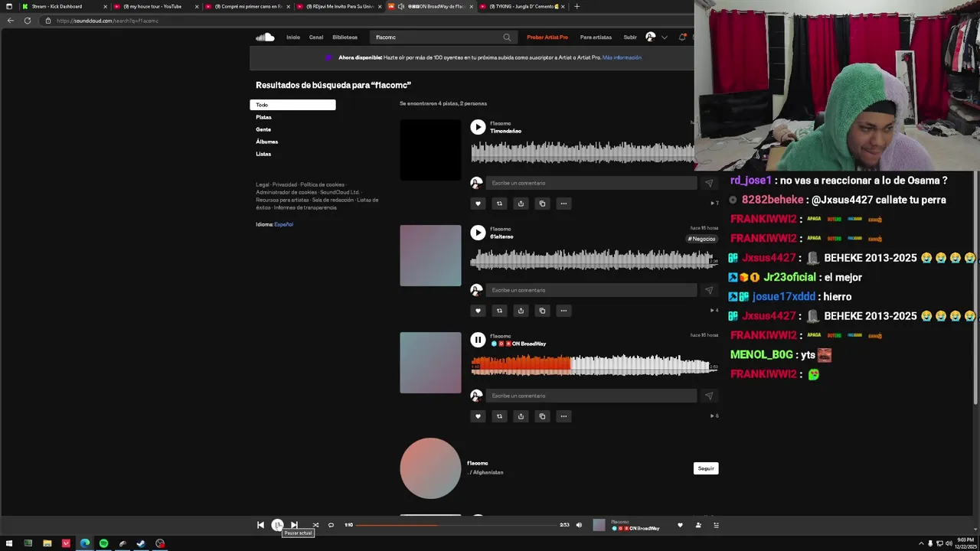Open the Más información link
Screen dimensions: 980x551
[622, 57]
